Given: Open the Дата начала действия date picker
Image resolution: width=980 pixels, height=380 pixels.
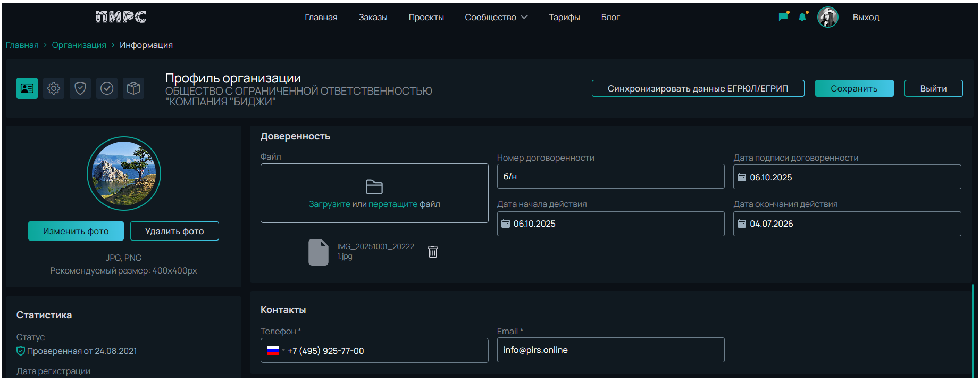Looking at the screenshot, I should click(505, 224).
